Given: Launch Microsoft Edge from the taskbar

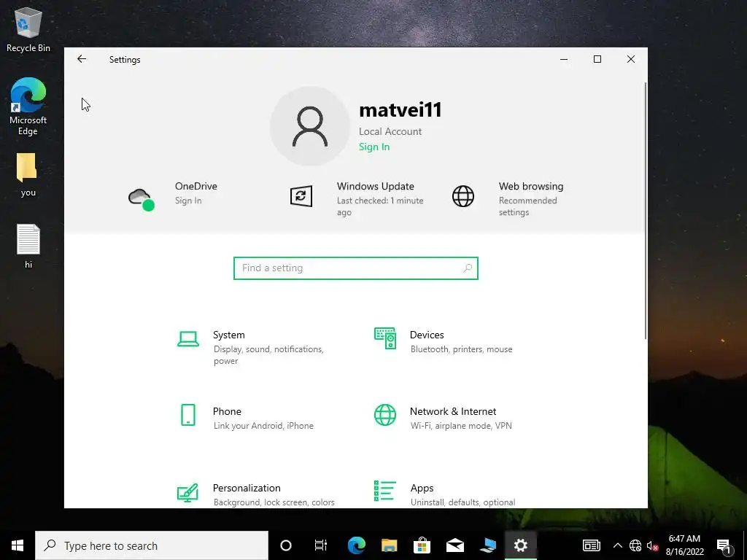Looking at the screenshot, I should click(356, 545).
